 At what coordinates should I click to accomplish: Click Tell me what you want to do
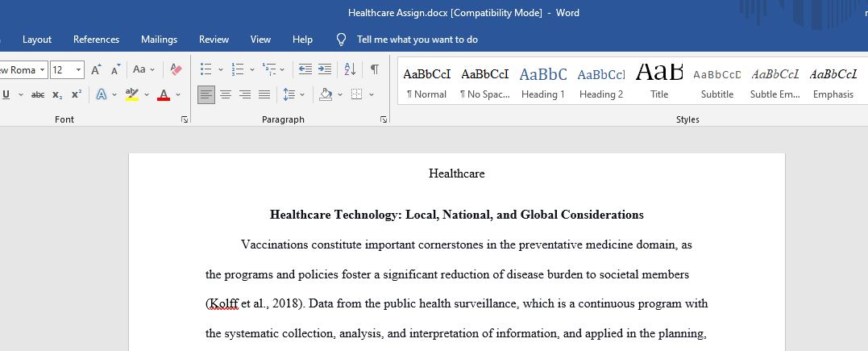(x=417, y=40)
